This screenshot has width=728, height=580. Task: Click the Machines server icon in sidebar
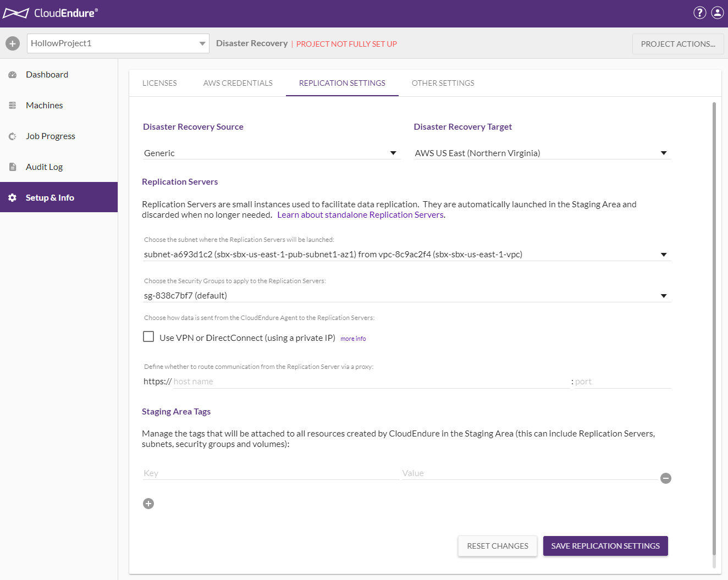tap(13, 106)
